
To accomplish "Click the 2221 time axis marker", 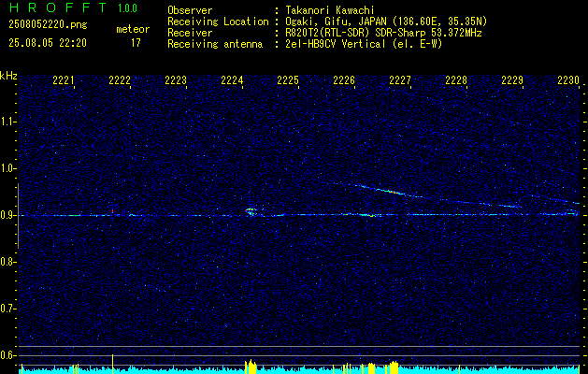I will click(x=64, y=80).
